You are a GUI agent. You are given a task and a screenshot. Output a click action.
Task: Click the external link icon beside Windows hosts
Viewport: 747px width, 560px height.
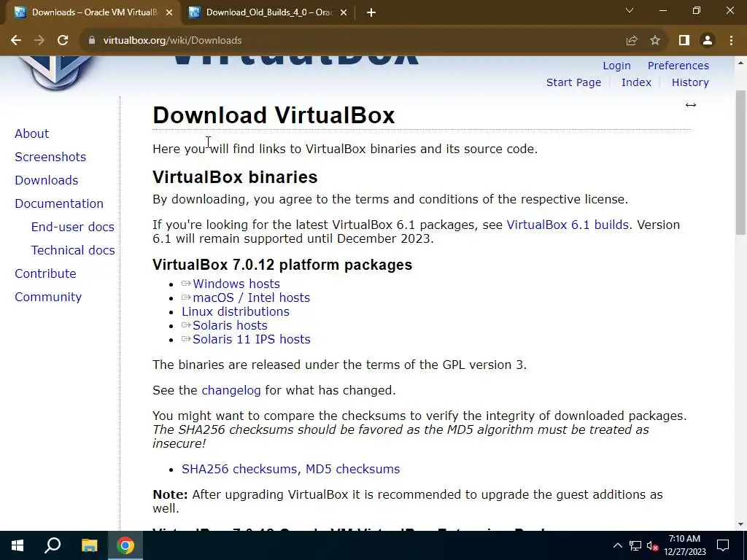click(186, 284)
